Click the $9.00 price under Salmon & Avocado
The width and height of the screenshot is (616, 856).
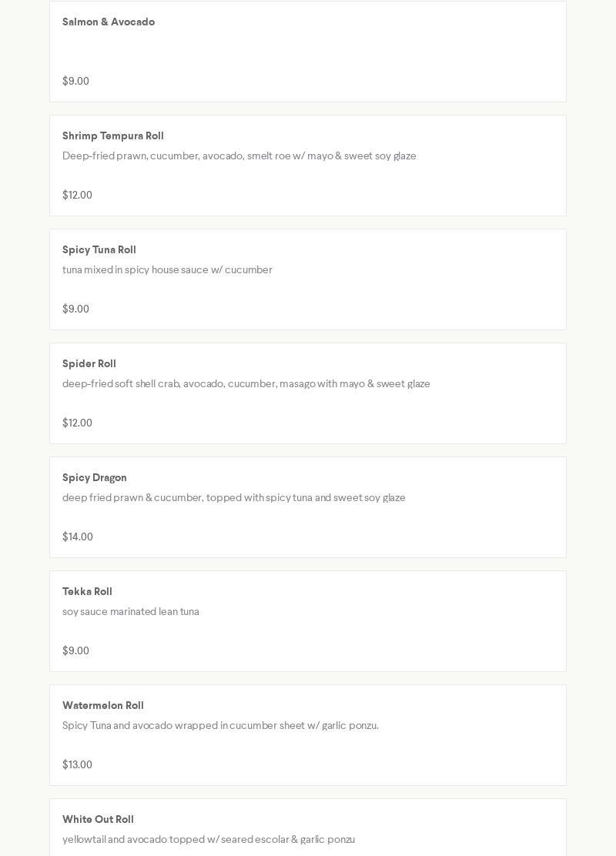[75, 81]
